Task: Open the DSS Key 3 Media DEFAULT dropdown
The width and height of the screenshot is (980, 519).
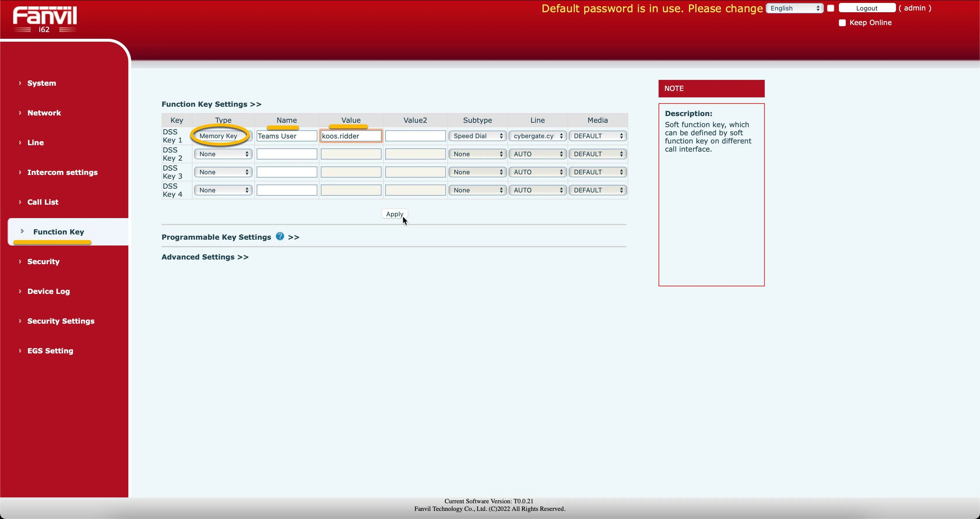Action: click(x=598, y=172)
